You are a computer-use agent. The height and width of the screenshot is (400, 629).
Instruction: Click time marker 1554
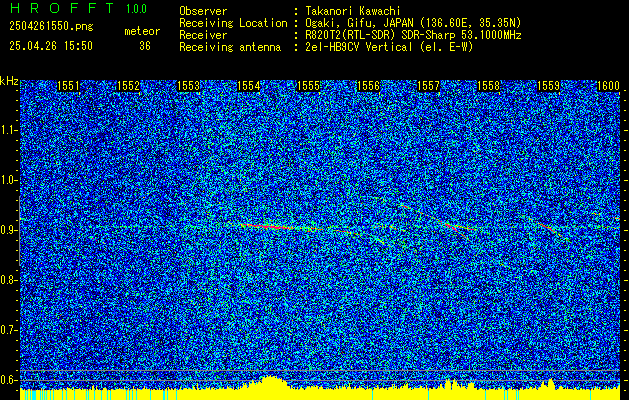coord(248,86)
